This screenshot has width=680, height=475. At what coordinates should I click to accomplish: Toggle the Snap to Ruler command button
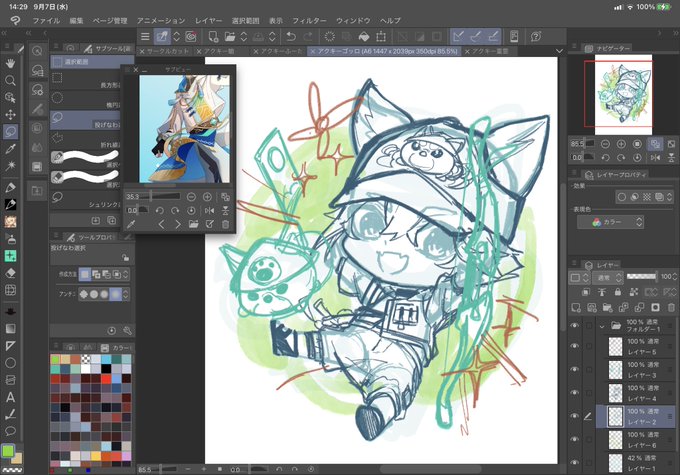(x=458, y=37)
